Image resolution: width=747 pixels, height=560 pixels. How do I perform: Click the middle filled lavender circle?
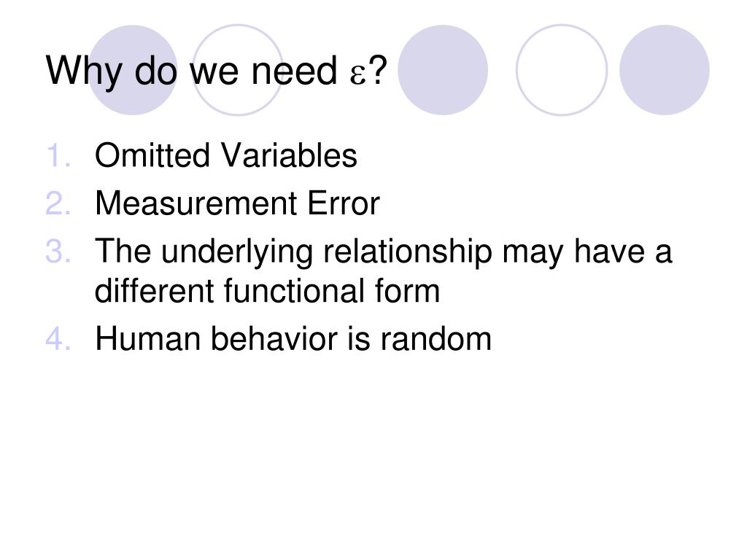pos(443,70)
